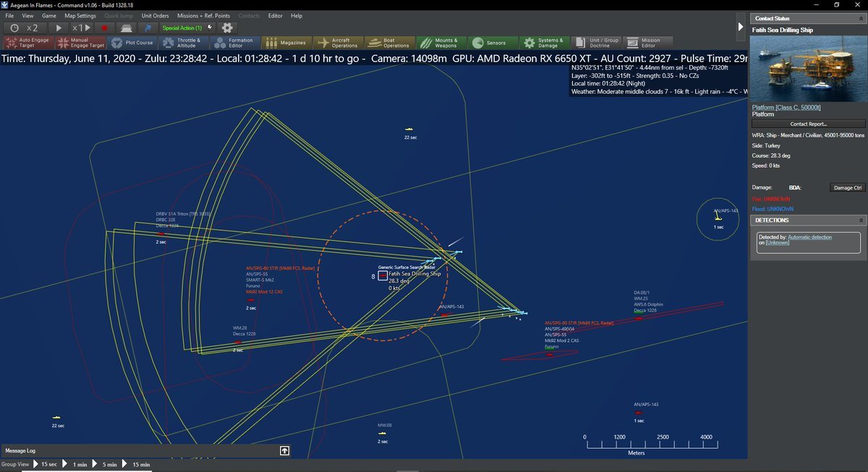Collapse the Contact Status section

coord(861,18)
